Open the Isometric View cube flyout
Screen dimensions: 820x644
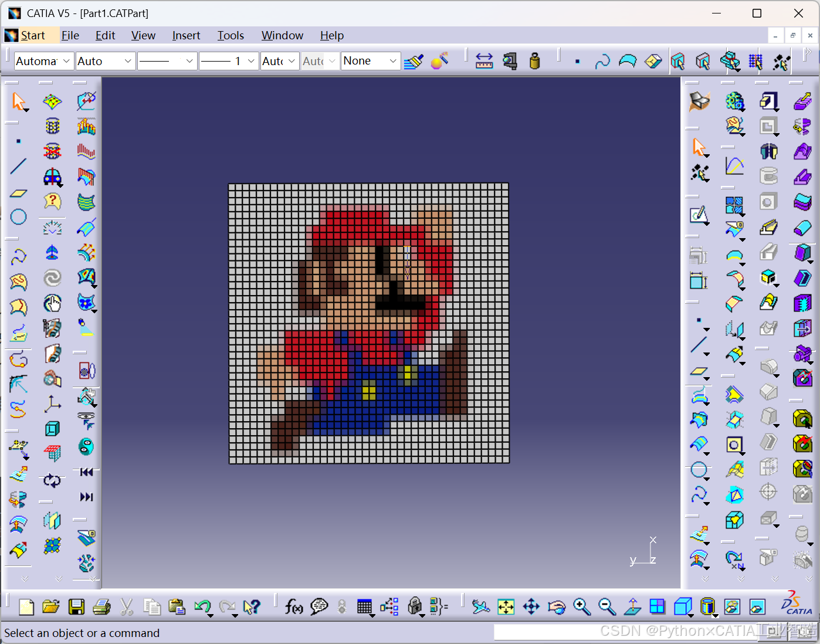[x=683, y=606]
